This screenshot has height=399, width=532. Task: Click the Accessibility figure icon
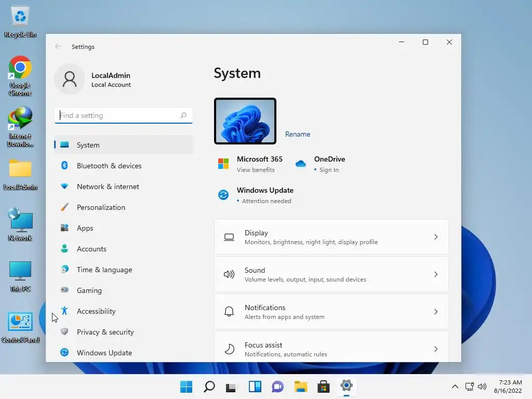click(64, 311)
